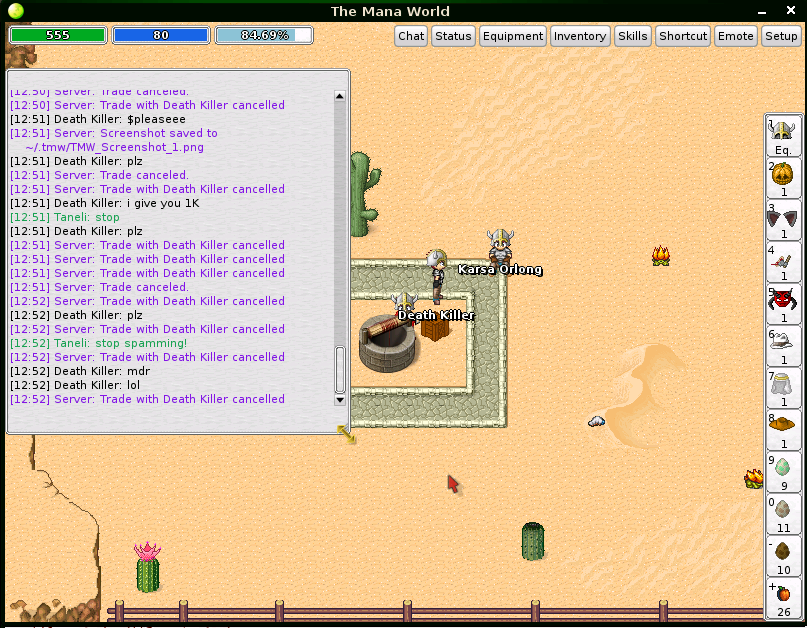Open the Setup window

pos(781,36)
